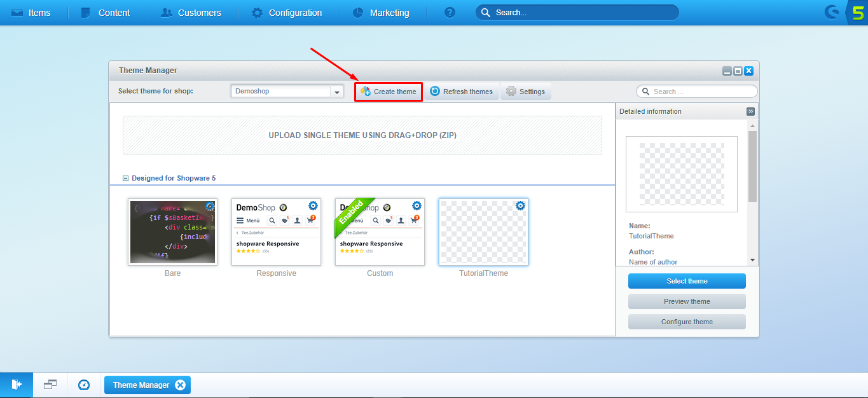Screen dimensions: 868x398
Task: Click the Items menu icon
Action: click(17, 13)
